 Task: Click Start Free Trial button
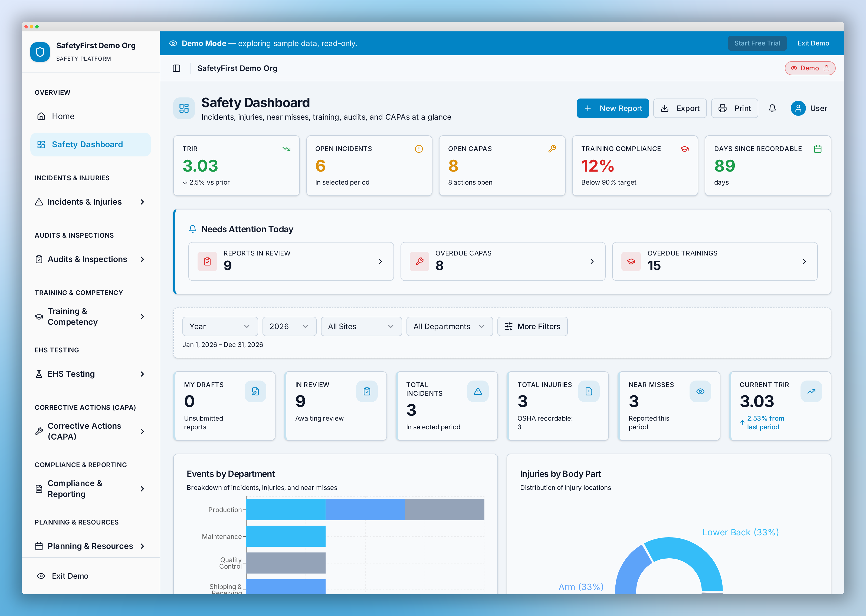click(x=757, y=43)
